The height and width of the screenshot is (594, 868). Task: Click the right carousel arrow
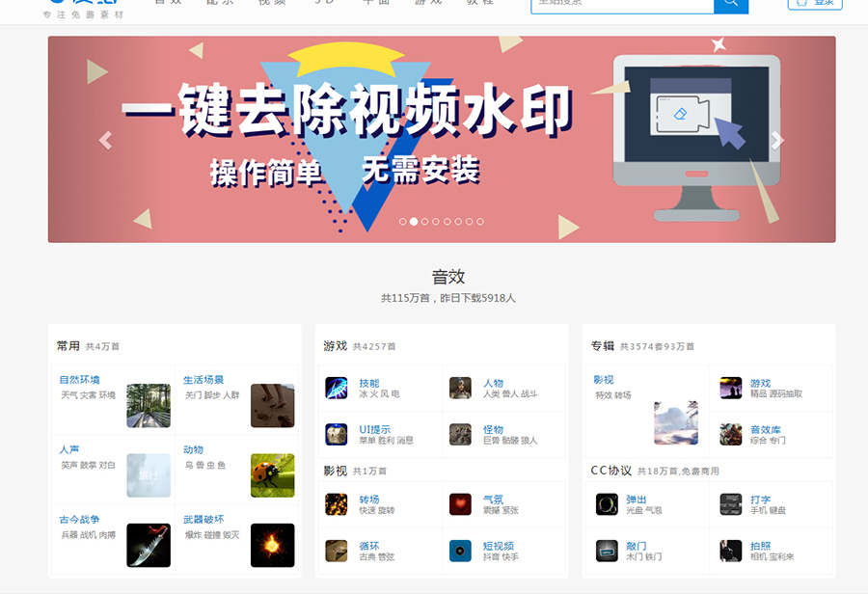[776, 140]
